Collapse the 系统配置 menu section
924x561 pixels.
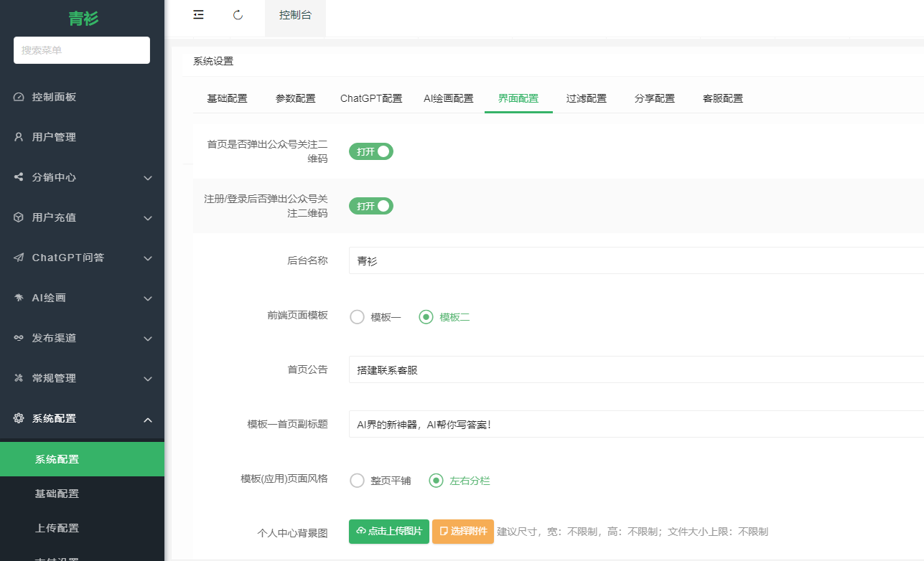[148, 419]
